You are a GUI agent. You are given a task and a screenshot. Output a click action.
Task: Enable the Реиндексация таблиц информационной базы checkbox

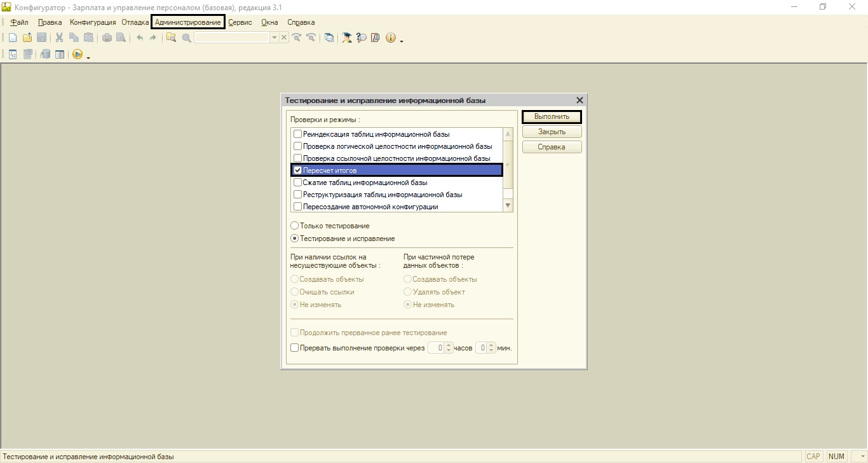(297, 134)
